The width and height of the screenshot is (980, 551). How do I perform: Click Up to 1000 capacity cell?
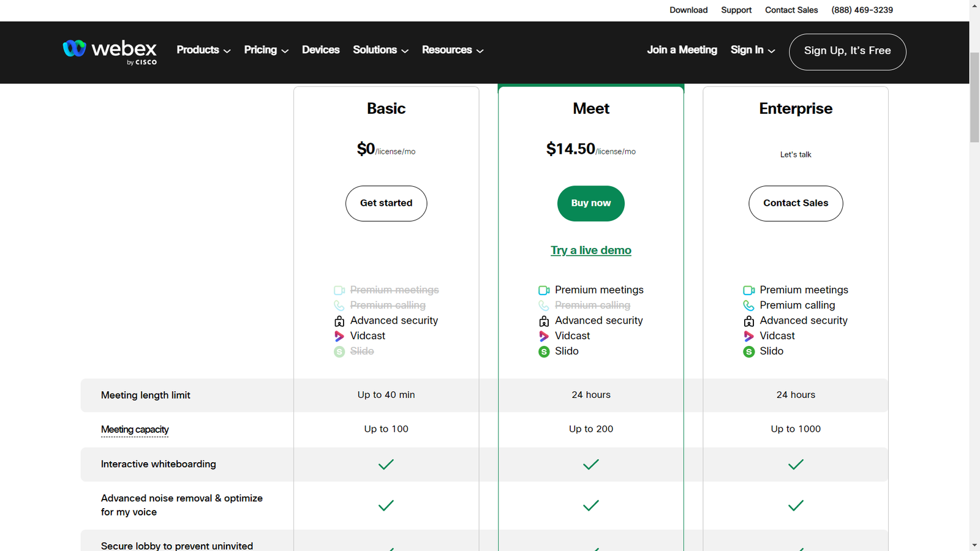click(x=796, y=429)
